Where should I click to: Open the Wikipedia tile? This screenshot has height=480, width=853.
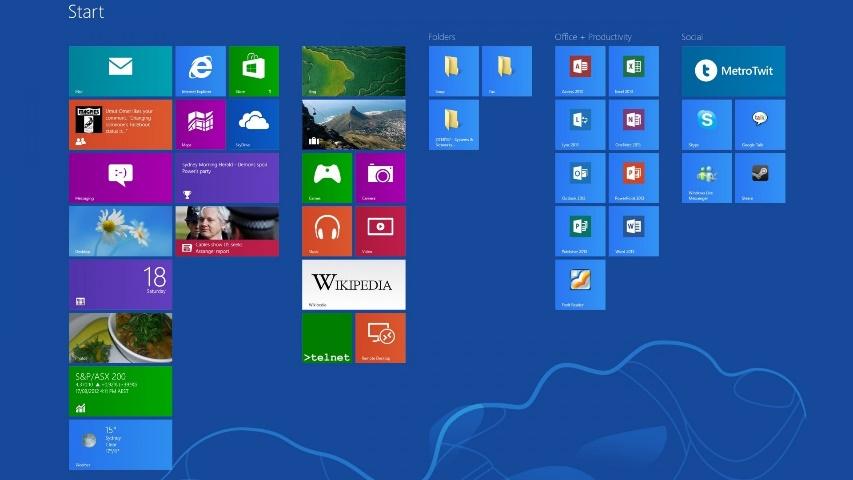354,285
